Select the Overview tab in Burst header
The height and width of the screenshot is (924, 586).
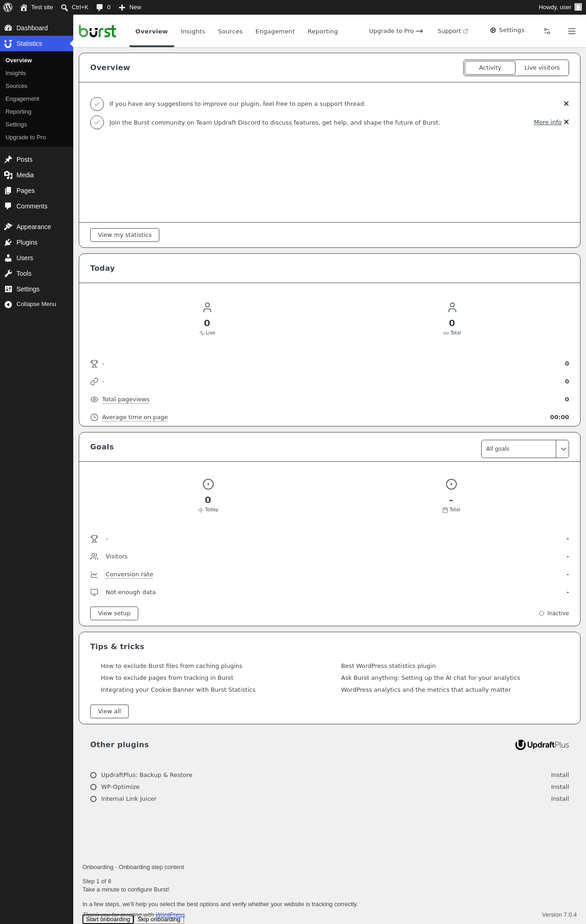click(152, 31)
